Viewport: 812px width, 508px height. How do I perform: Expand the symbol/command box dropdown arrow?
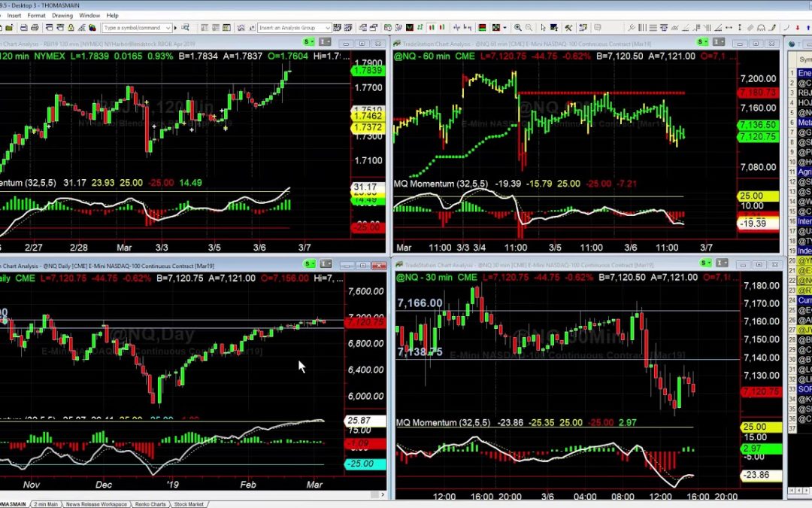tap(168, 28)
